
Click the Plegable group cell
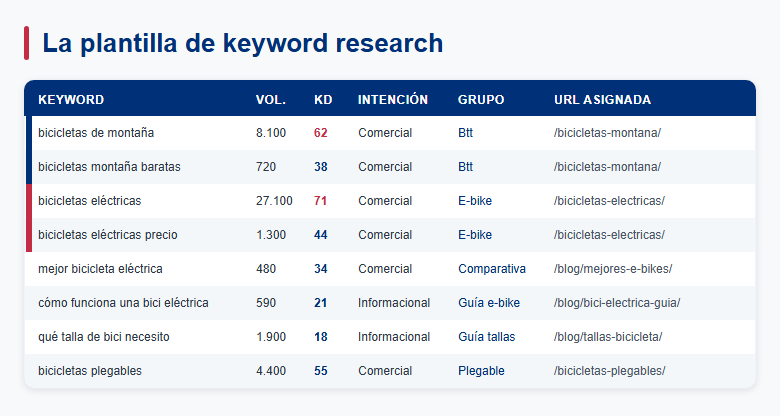[x=482, y=371]
